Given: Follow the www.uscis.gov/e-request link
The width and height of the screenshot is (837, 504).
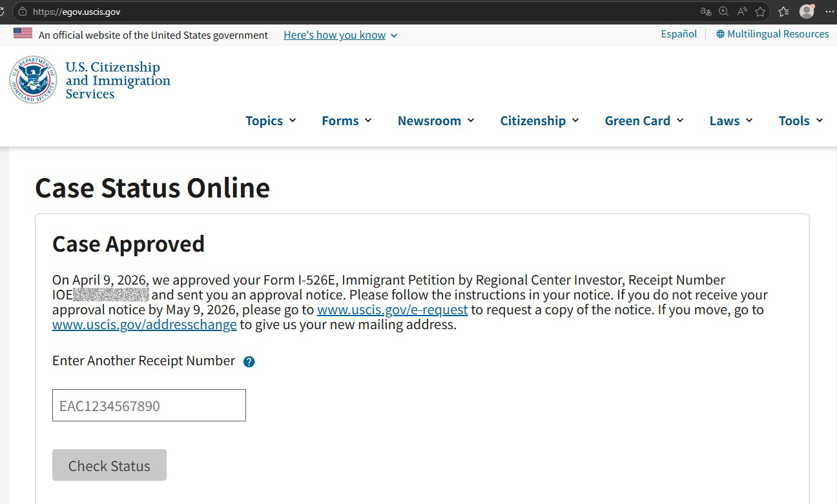Looking at the screenshot, I should tap(393, 310).
